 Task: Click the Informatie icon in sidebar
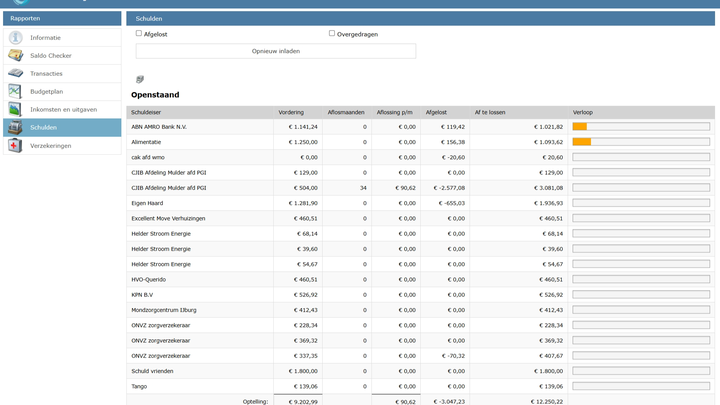click(x=15, y=38)
